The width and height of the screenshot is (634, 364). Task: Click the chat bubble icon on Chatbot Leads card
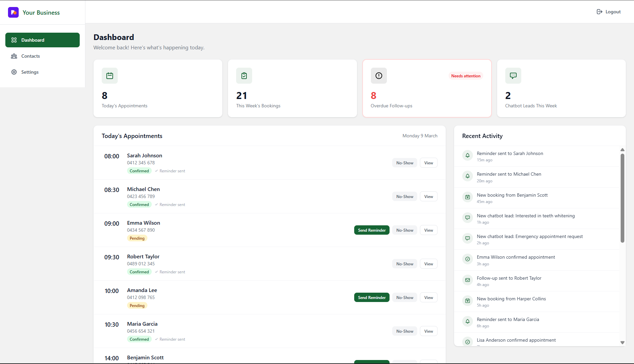(x=513, y=76)
